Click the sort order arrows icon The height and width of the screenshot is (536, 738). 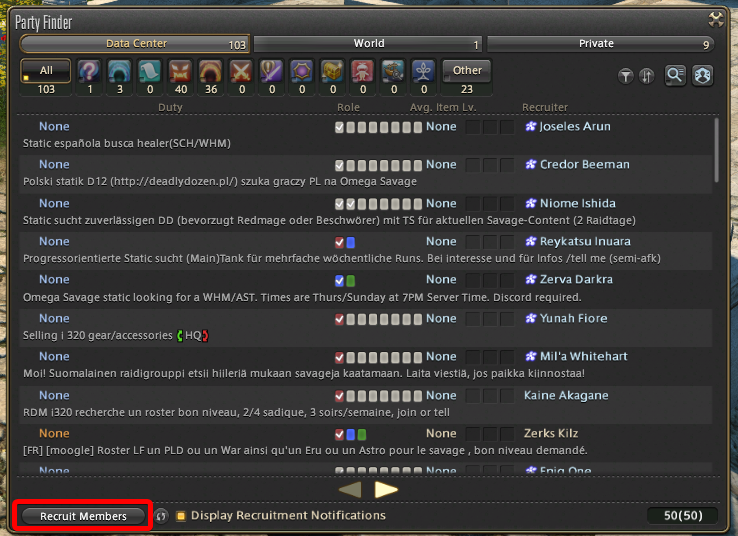(x=647, y=76)
